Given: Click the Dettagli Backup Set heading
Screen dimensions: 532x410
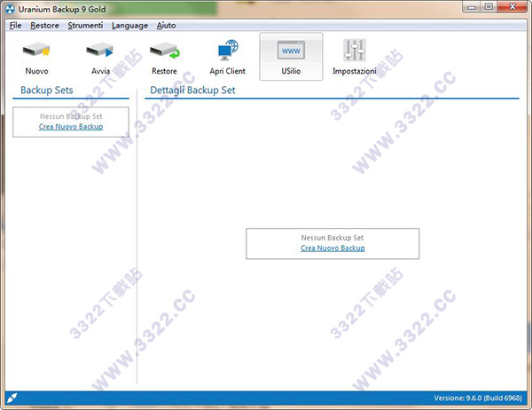Looking at the screenshot, I should coord(192,90).
